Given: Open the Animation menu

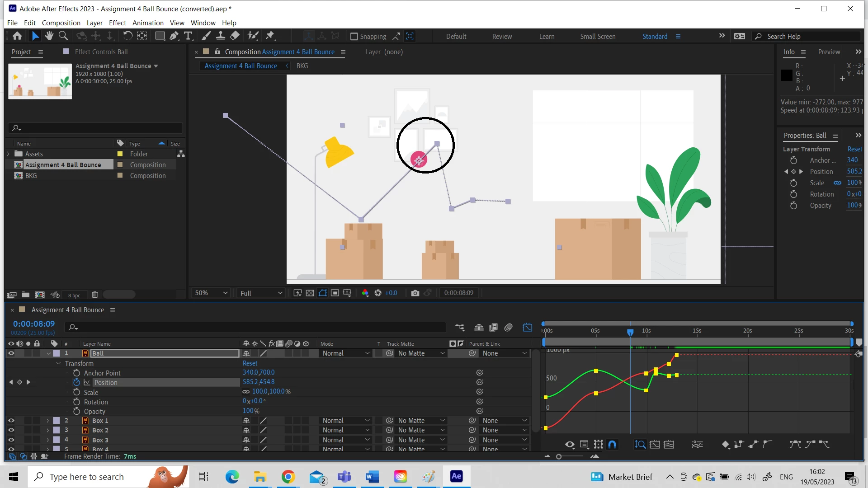Looking at the screenshot, I should pos(148,23).
